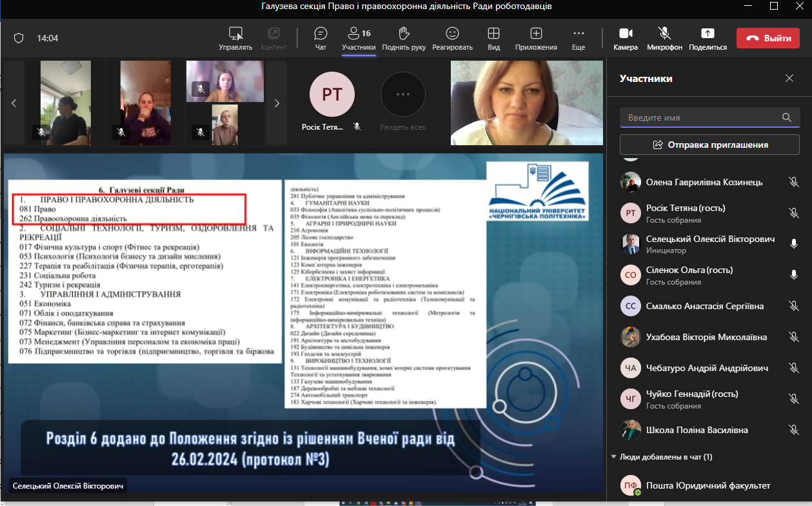This screenshot has width=812, height=506.
Task: Toggle microphone of Селецький Олексій Вікторович in list
Action: coord(794,244)
